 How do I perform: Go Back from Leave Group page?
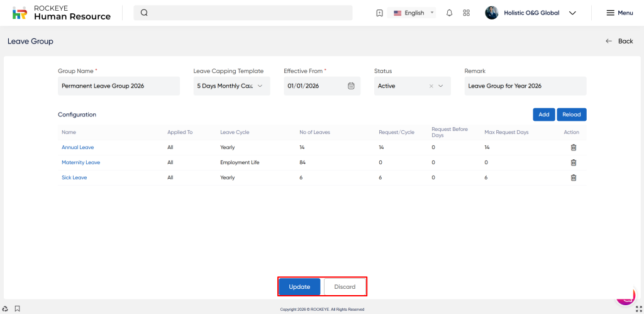tap(619, 41)
